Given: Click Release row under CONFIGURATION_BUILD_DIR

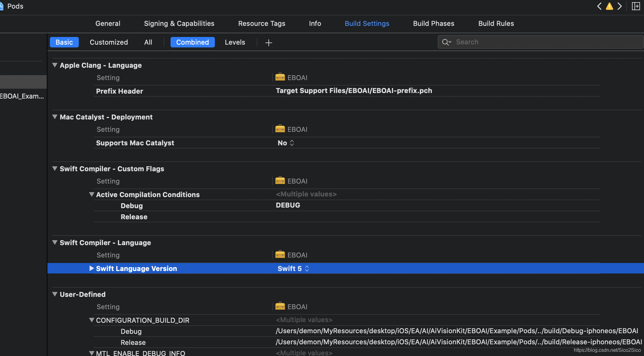Looking at the screenshot, I should click(x=133, y=342).
